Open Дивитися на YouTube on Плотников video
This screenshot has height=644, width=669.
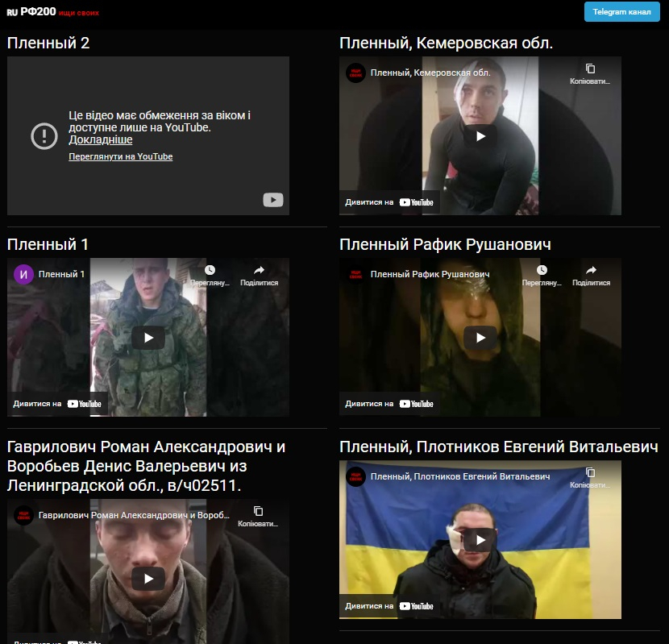coord(390,606)
